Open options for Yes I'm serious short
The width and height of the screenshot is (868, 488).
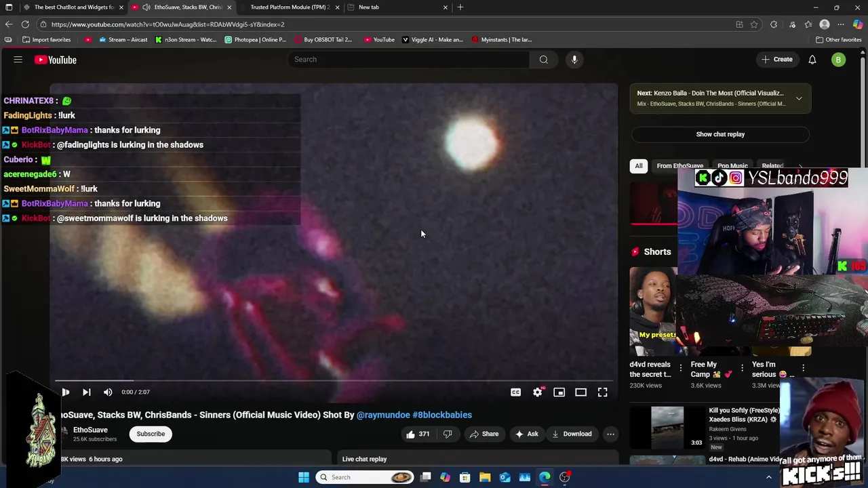pos(803,368)
